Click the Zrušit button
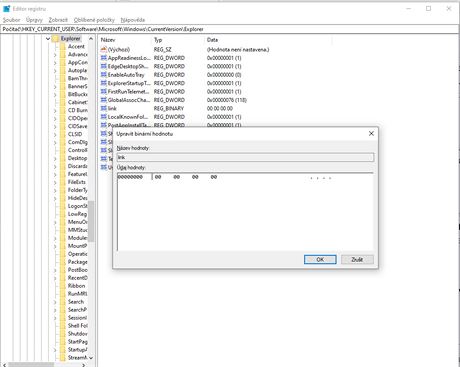Viewport: 460px width, 367px height. tap(357, 259)
